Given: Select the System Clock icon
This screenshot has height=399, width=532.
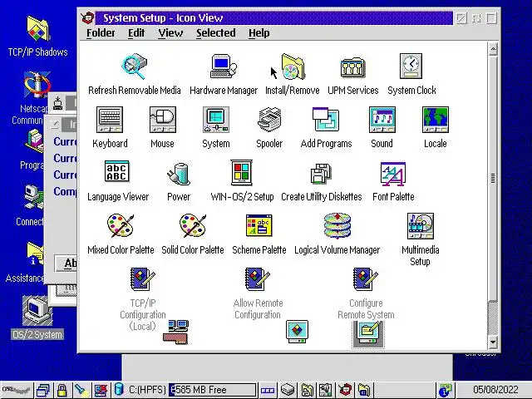Looking at the screenshot, I should 411,66.
